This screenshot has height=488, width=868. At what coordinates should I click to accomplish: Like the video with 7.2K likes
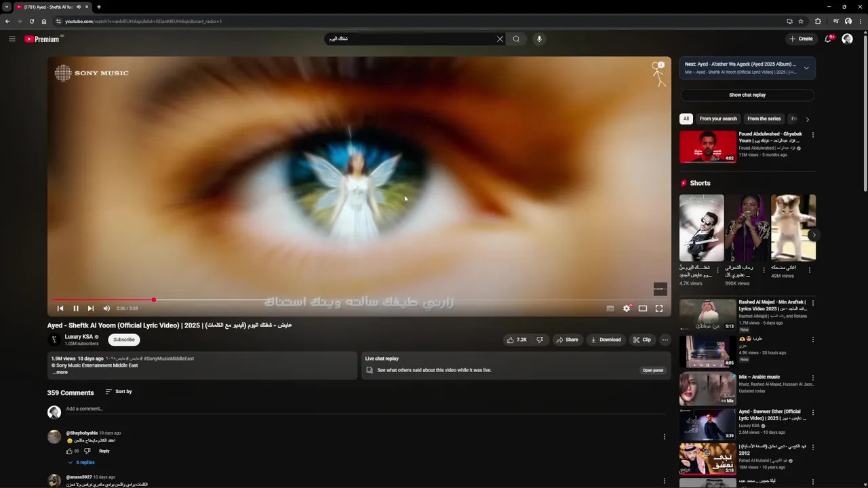(517, 340)
